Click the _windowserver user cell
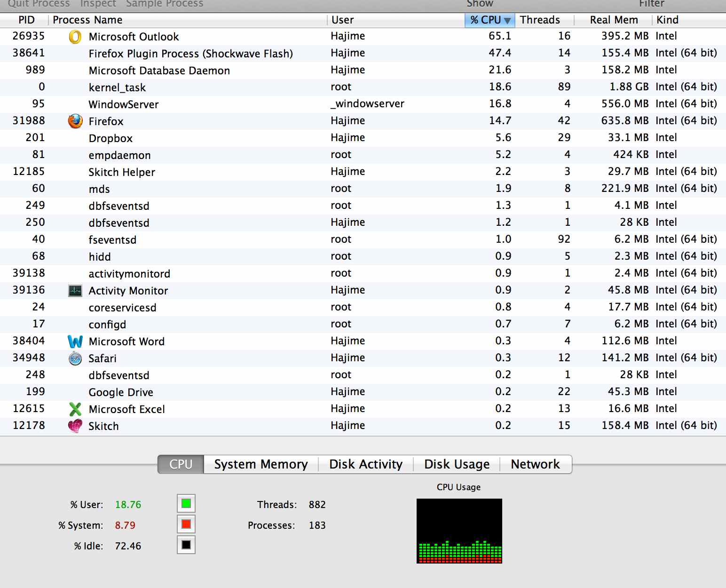This screenshot has height=588, width=726. point(367,103)
